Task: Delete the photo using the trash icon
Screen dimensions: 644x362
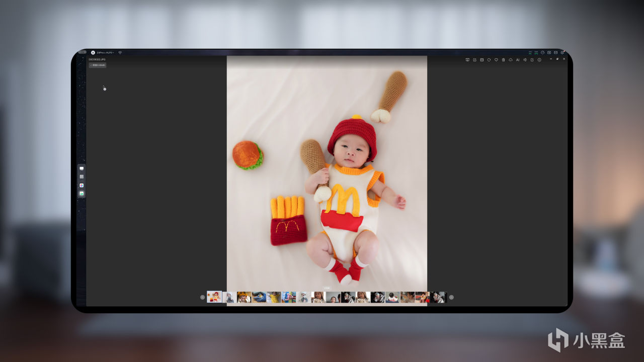Action: [503, 60]
